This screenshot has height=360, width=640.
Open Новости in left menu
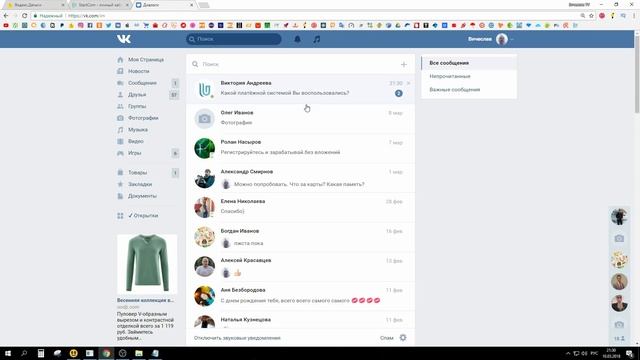[x=138, y=71]
